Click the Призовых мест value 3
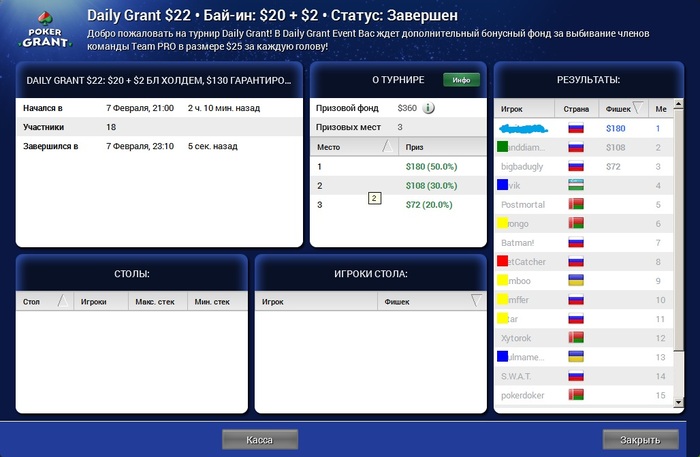The height and width of the screenshot is (457, 700). pos(400,127)
